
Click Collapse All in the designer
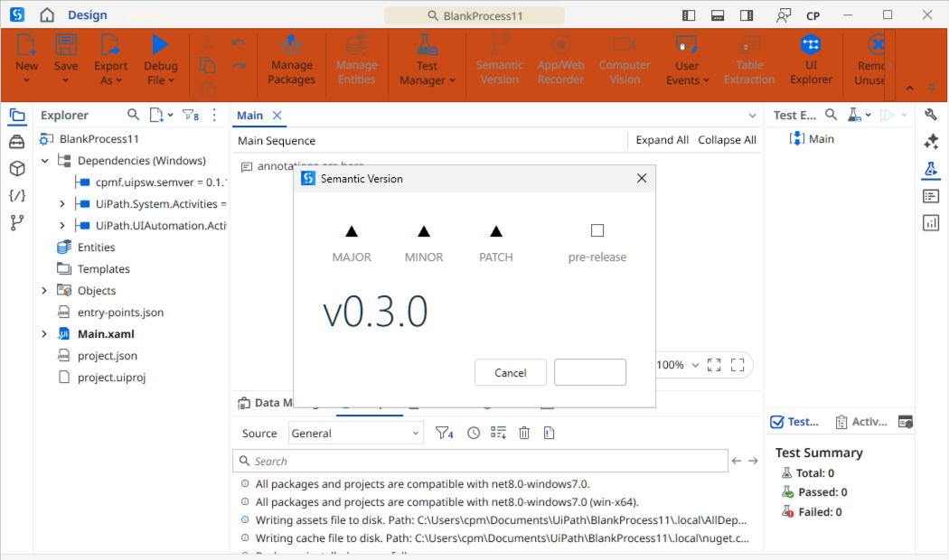coord(727,140)
